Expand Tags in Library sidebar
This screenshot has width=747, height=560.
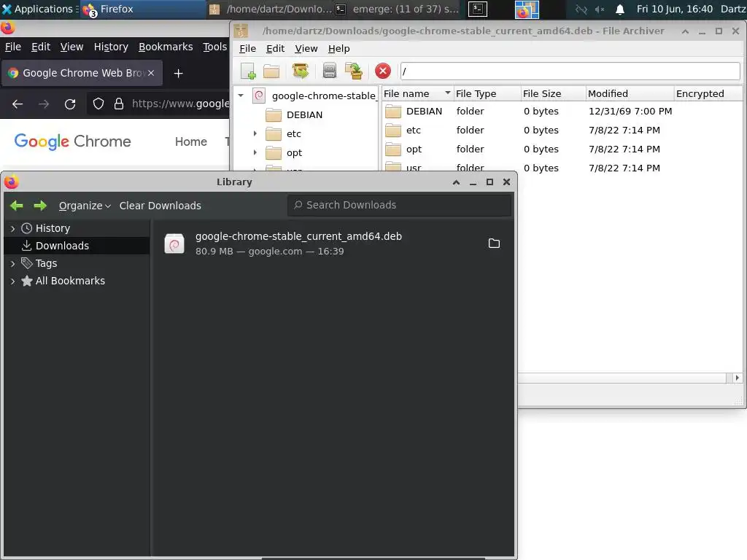[13, 263]
